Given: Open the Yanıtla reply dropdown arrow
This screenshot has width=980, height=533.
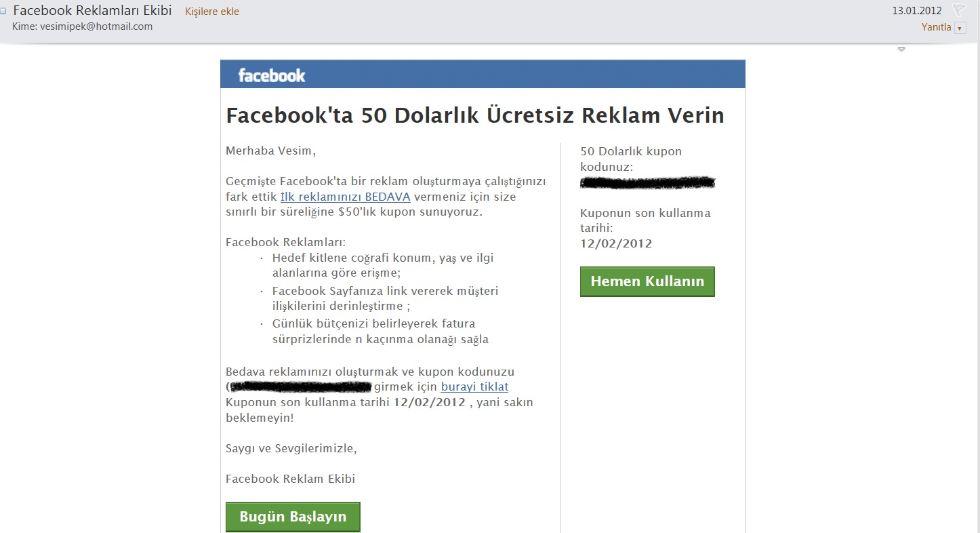Looking at the screenshot, I should [960, 28].
